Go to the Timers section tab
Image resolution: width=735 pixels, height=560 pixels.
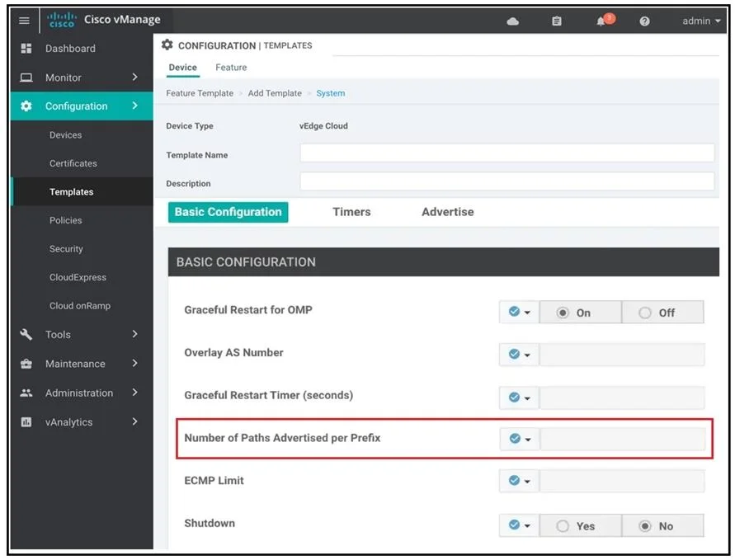pos(351,212)
